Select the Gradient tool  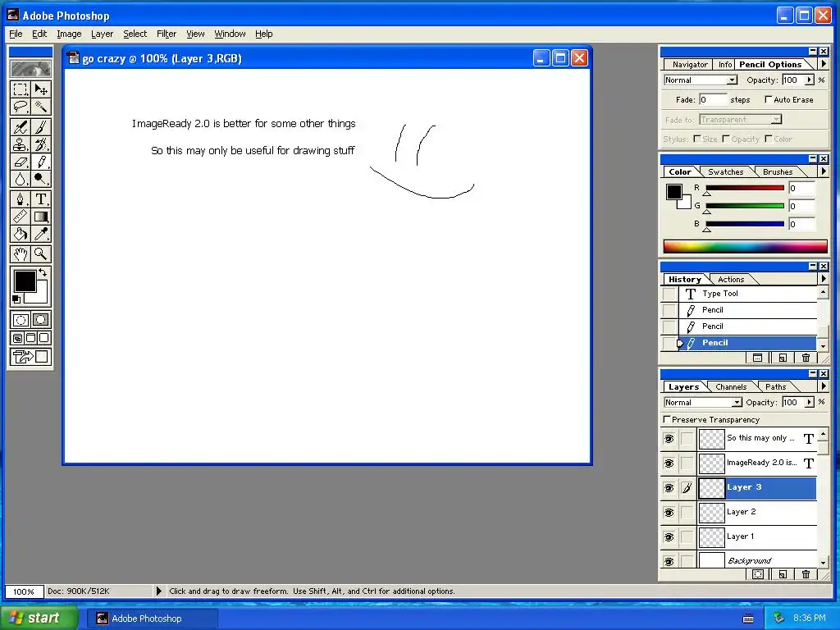pyautogui.click(x=41, y=217)
